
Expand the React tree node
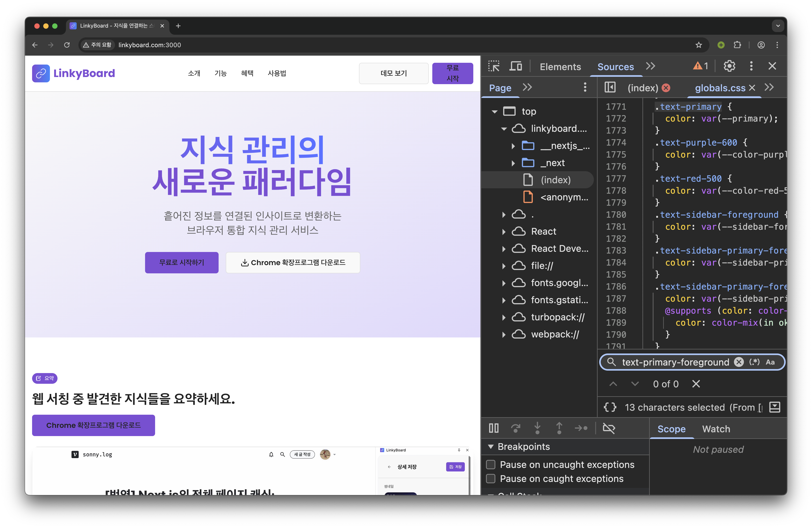(504, 232)
